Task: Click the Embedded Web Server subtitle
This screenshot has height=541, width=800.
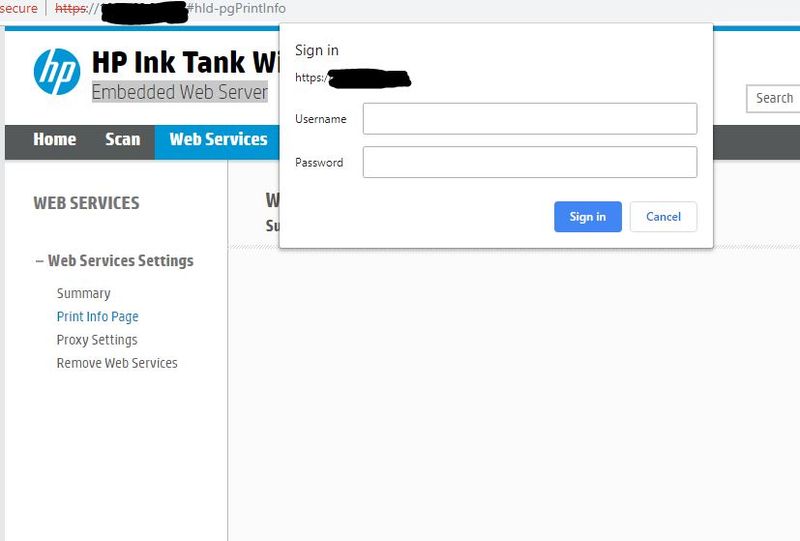Action: point(180,92)
